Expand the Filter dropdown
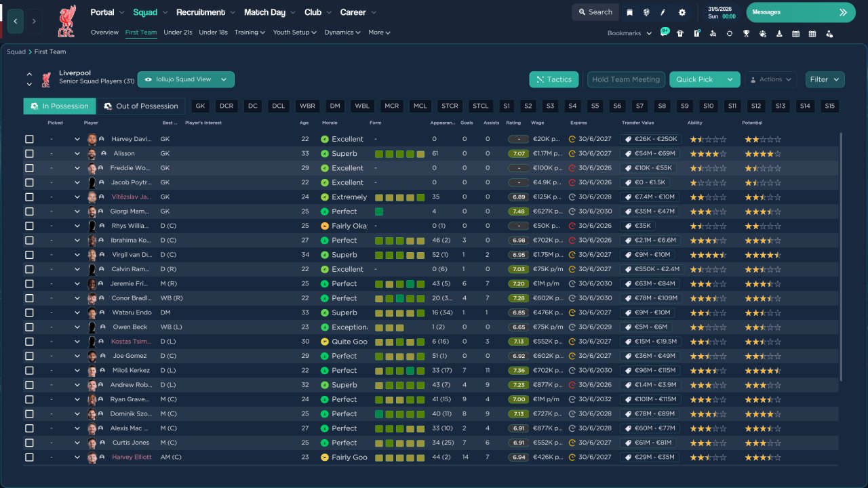 tap(825, 79)
